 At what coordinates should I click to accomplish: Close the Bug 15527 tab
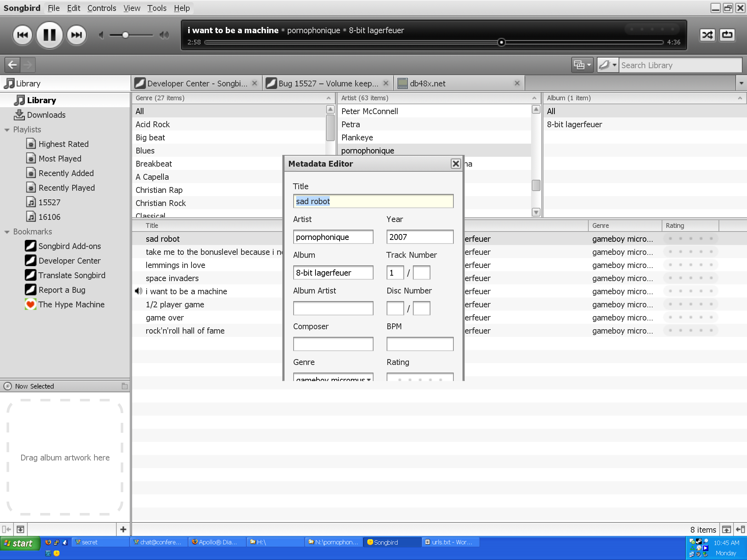click(386, 83)
